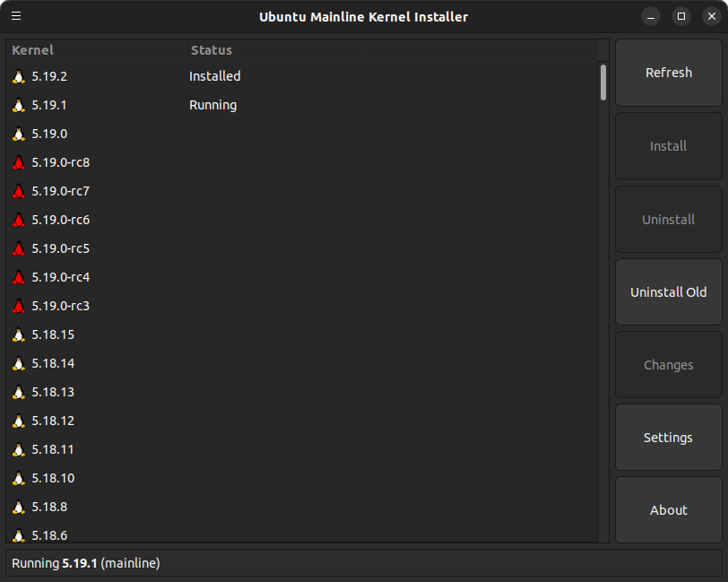Select kernel version 5.18.13 text
728x582 pixels.
(x=53, y=392)
